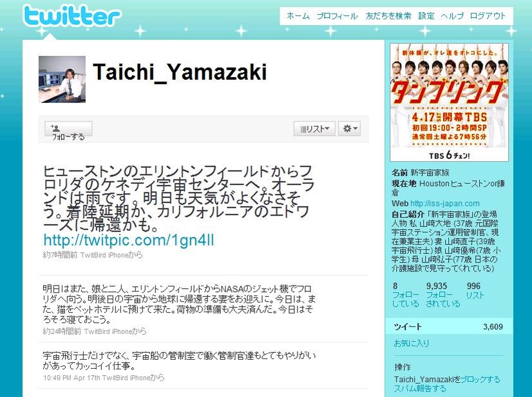Image resolution: width=532 pixels, height=397 pixels.
Task: Open the TwitBird iPhone link on the latest tweet
Action: click(x=104, y=255)
